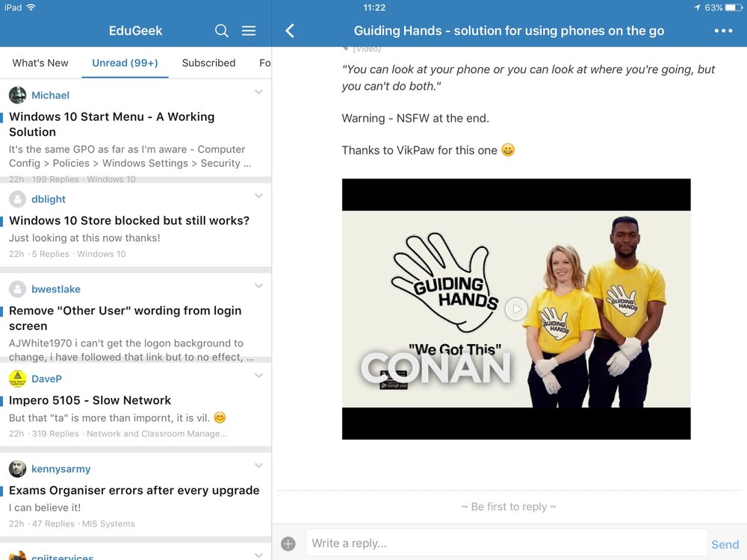Expand chevron on dblight's post

click(x=258, y=196)
